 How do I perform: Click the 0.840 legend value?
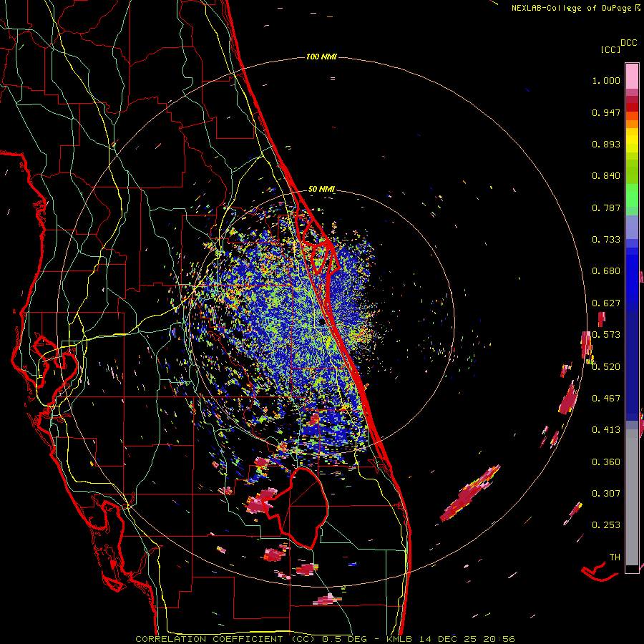(x=606, y=176)
